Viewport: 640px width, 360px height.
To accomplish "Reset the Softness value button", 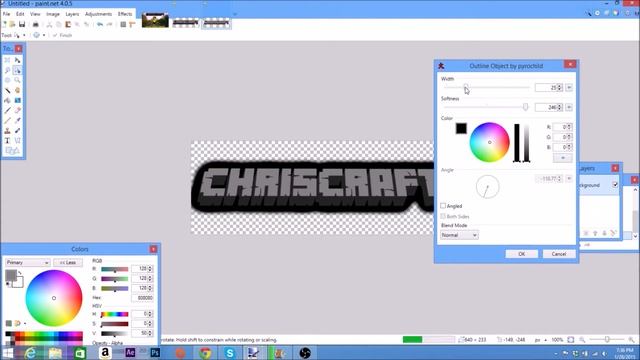I will (x=569, y=107).
